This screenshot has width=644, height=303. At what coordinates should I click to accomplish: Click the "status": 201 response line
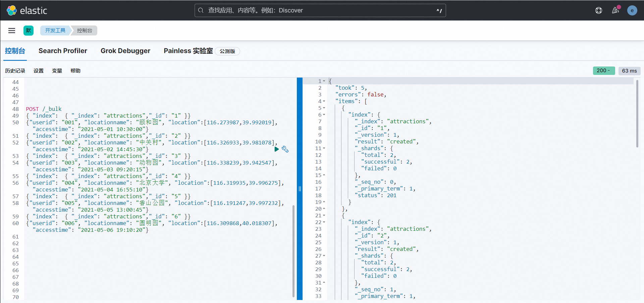[x=376, y=196]
